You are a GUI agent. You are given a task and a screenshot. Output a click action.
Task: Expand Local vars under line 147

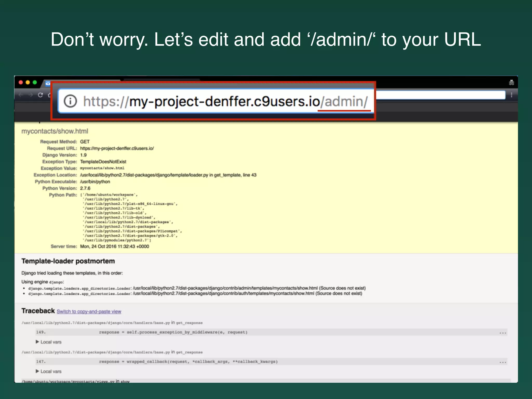point(49,371)
